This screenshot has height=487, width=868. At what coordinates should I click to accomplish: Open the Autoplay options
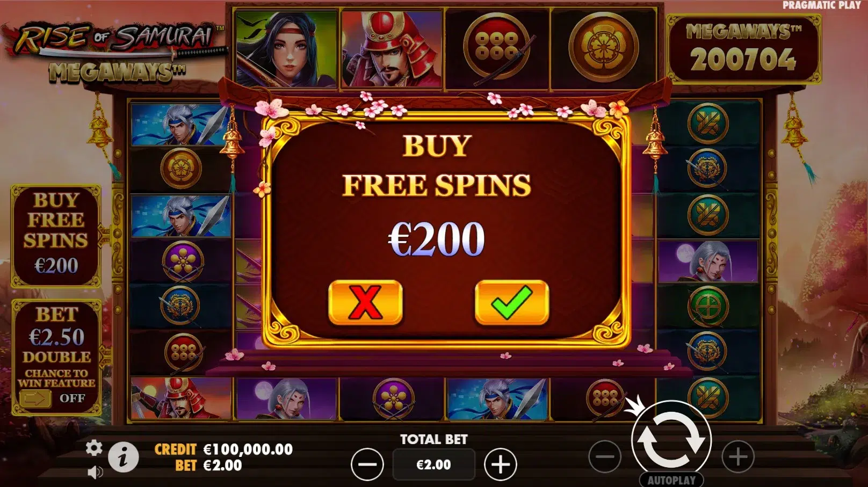671,480
